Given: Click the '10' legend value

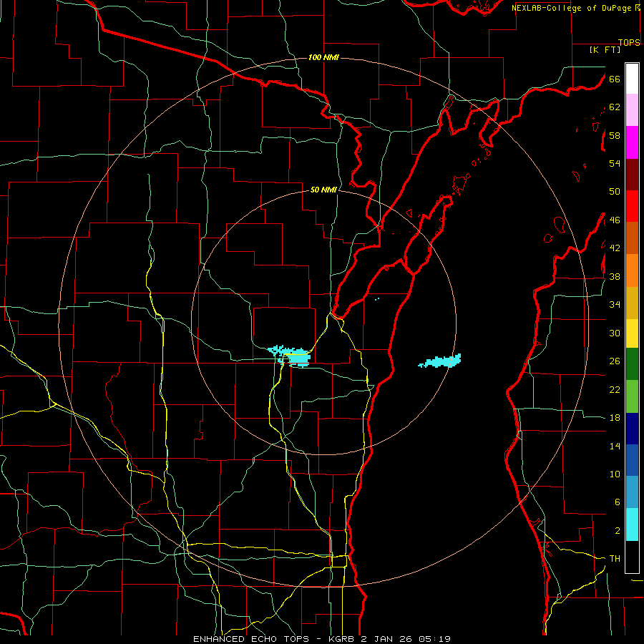Looking at the screenshot, I should [615, 474].
